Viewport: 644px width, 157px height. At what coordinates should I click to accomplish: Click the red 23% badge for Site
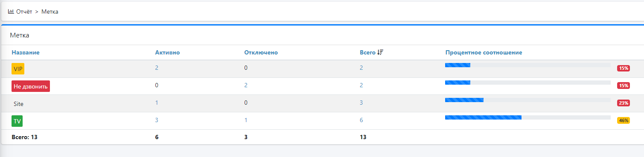click(624, 103)
